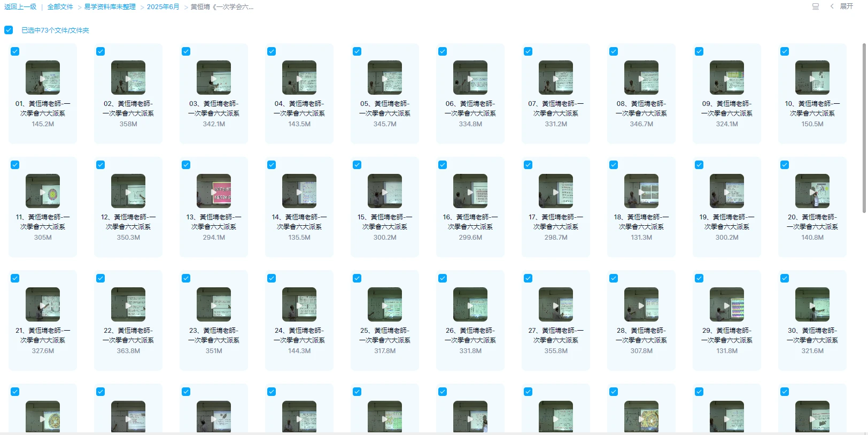Viewport: 868px width, 435px height.
Task: Uncheck the checkbox on file 02 (358M)
Action: (x=100, y=51)
